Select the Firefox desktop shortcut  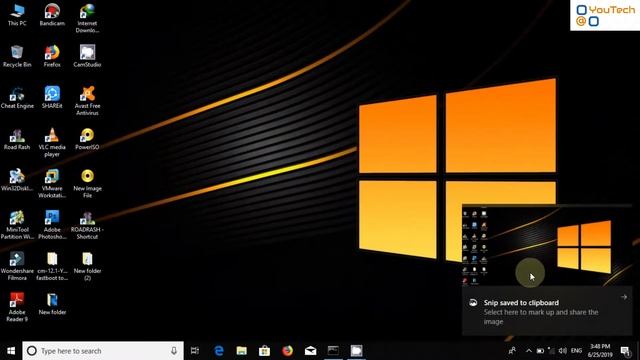(x=52, y=56)
